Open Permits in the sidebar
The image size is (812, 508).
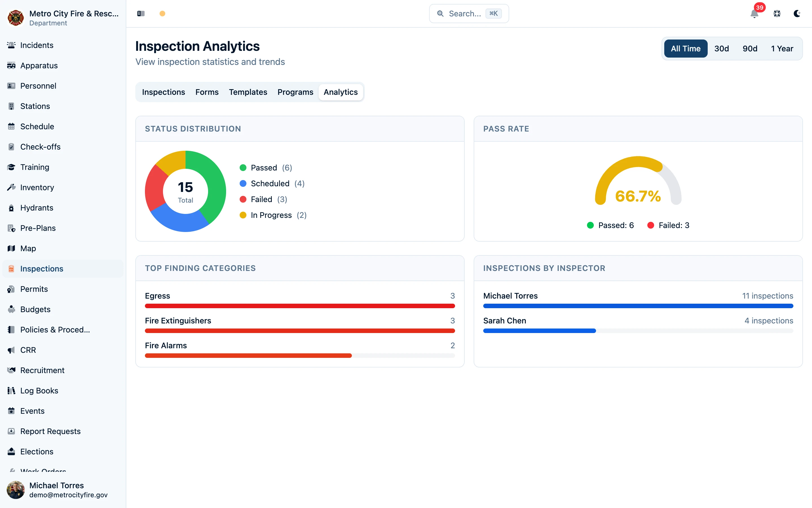(63, 289)
